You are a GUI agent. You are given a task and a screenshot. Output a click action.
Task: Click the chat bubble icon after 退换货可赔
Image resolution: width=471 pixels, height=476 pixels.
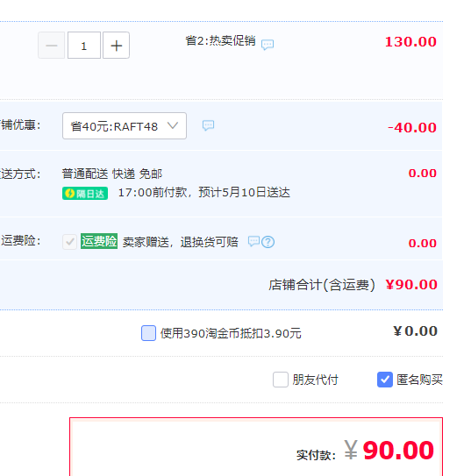[x=253, y=242]
